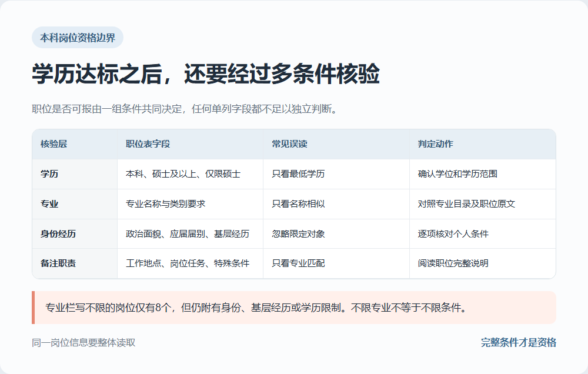The width and height of the screenshot is (588, 374).
Task: Click the 职位表字段 column header
Action: 190,144
